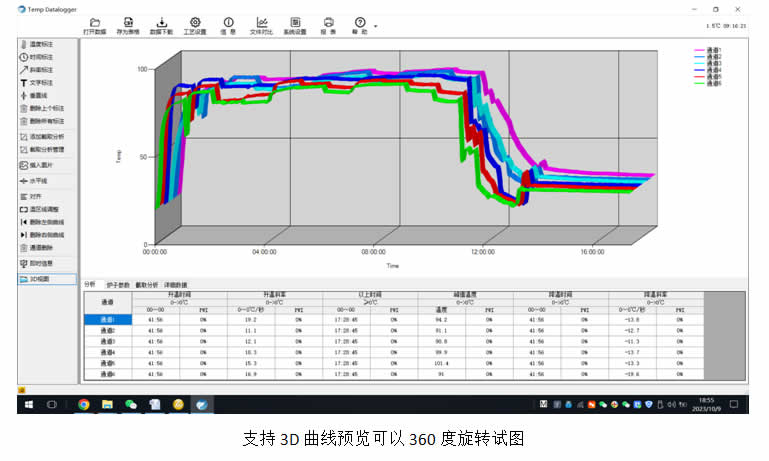Click the 通道 column header cell

(108, 303)
